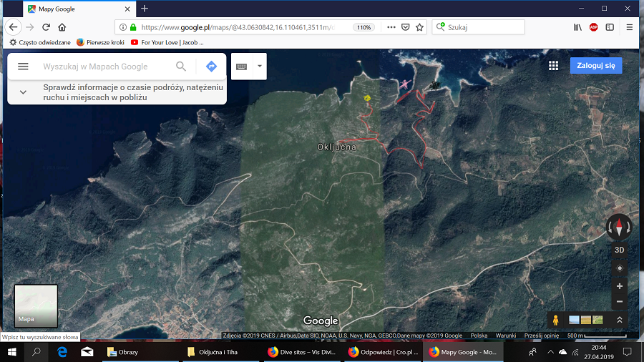Switch to Mapa layer thumbnail
Viewport: 644px width, 362px height.
coord(36,305)
